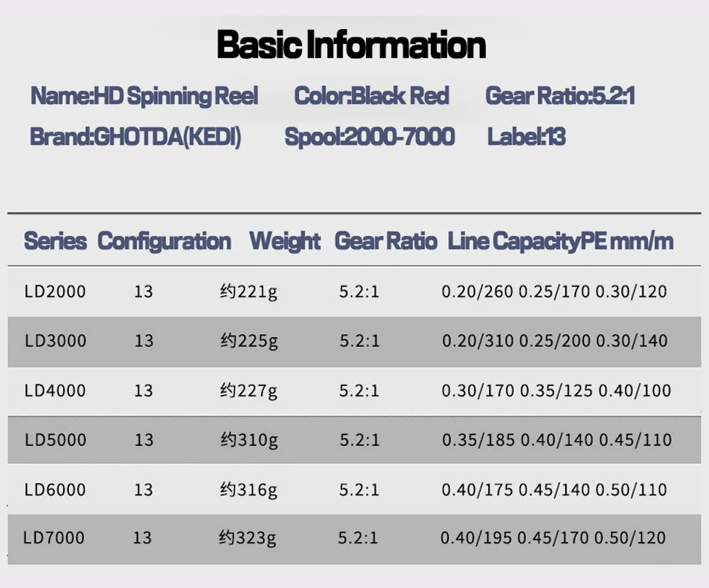Select the Brand:GHOTDA(KEDI) text
709x588 pixels.
tap(135, 136)
